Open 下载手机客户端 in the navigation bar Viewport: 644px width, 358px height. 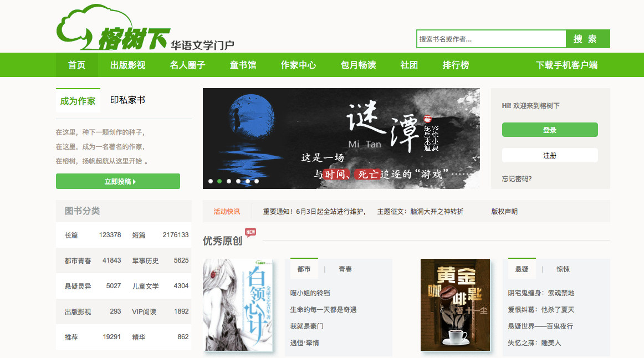tap(566, 65)
